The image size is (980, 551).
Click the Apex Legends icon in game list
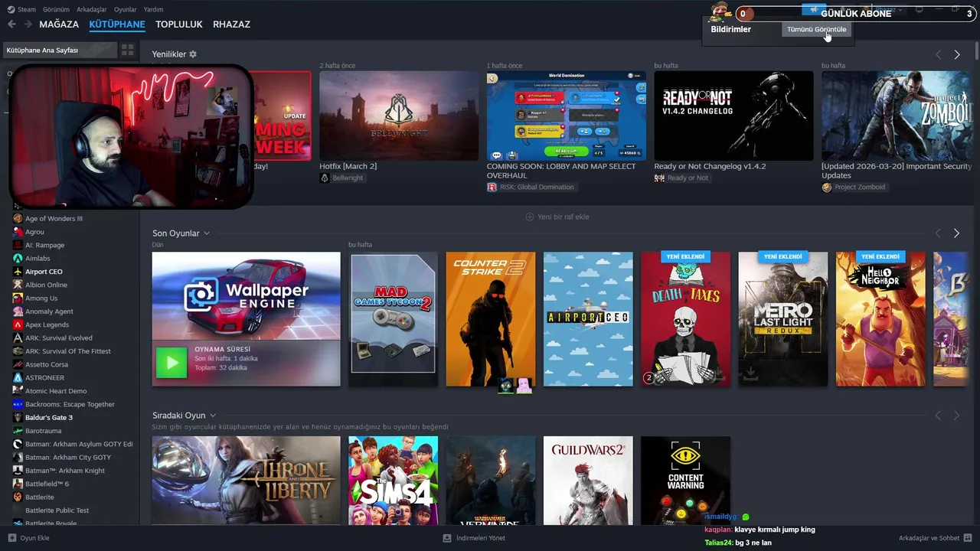[x=18, y=324]
